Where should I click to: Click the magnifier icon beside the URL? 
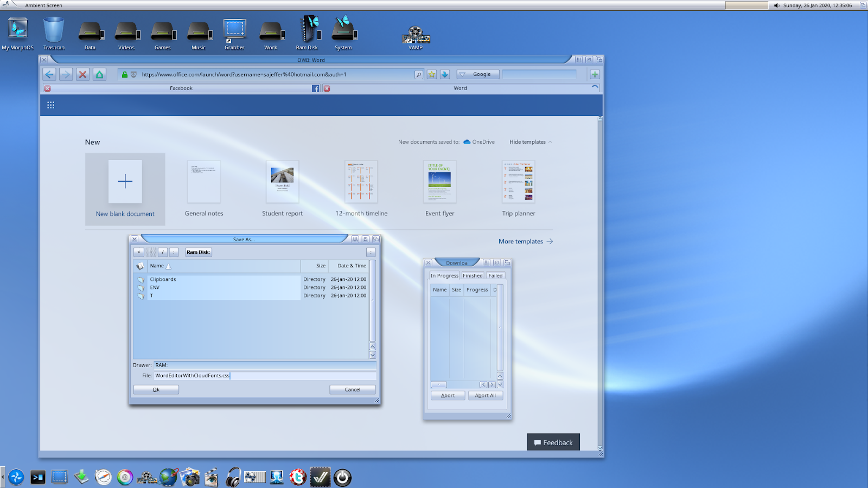pyautogui.click(x=419, y=74)
